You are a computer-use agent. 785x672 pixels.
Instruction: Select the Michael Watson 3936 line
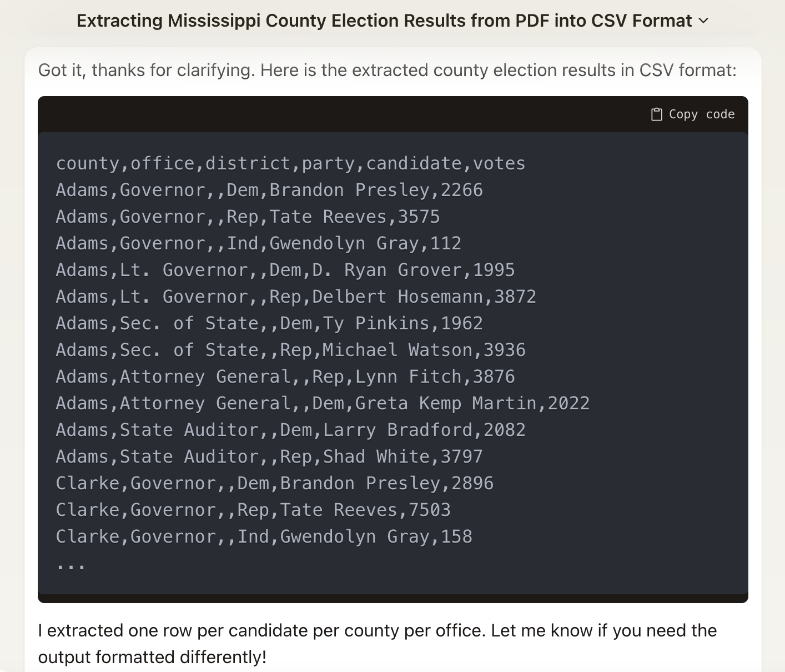tap(290, 350)
